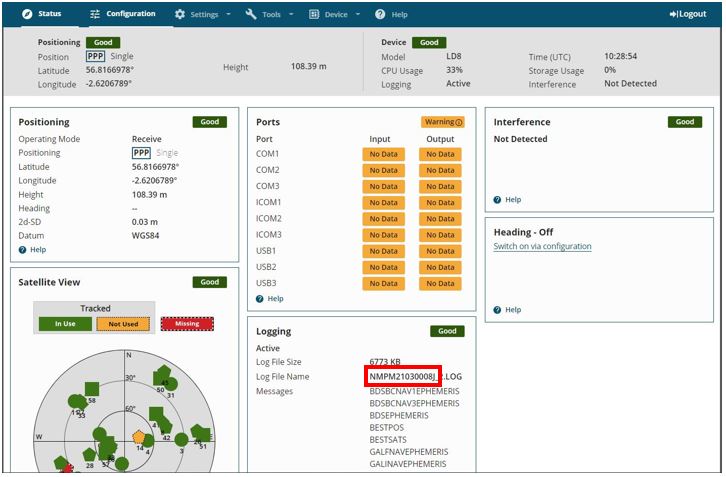The image size is (726, 477).
Task: Click the BDSEPHEMERIS message entry
Action: tap(399, 416)
